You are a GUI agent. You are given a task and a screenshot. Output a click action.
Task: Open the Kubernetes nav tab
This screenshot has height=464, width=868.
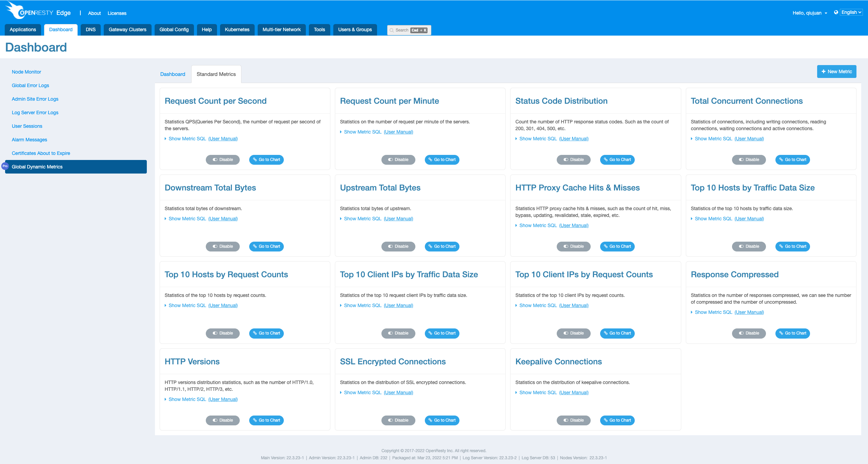tap(237, 30)
